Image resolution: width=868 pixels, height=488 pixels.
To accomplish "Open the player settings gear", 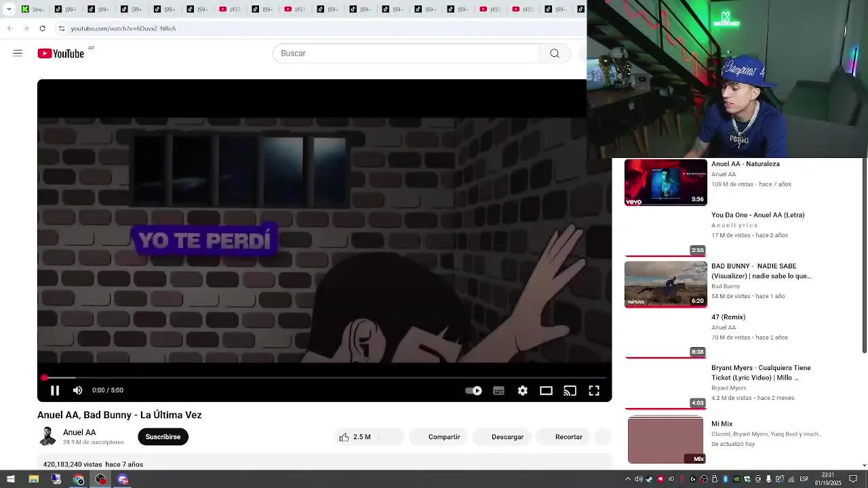I will (522, 390).
